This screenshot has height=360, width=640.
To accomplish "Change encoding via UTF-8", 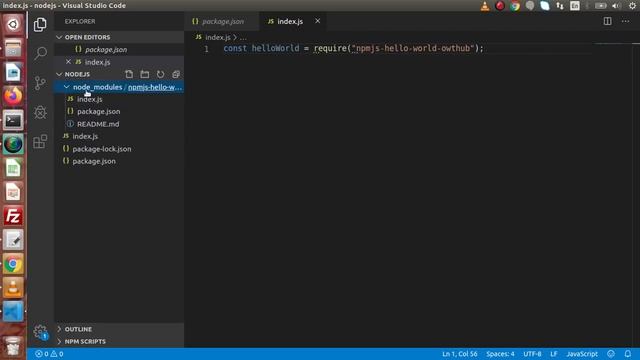I will (532, 354).
